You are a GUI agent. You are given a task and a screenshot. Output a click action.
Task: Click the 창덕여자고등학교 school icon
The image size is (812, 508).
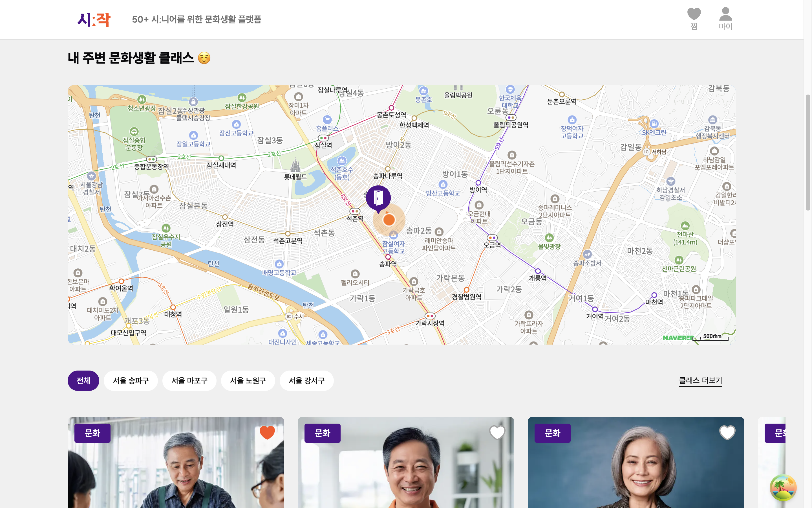[572, 120]
